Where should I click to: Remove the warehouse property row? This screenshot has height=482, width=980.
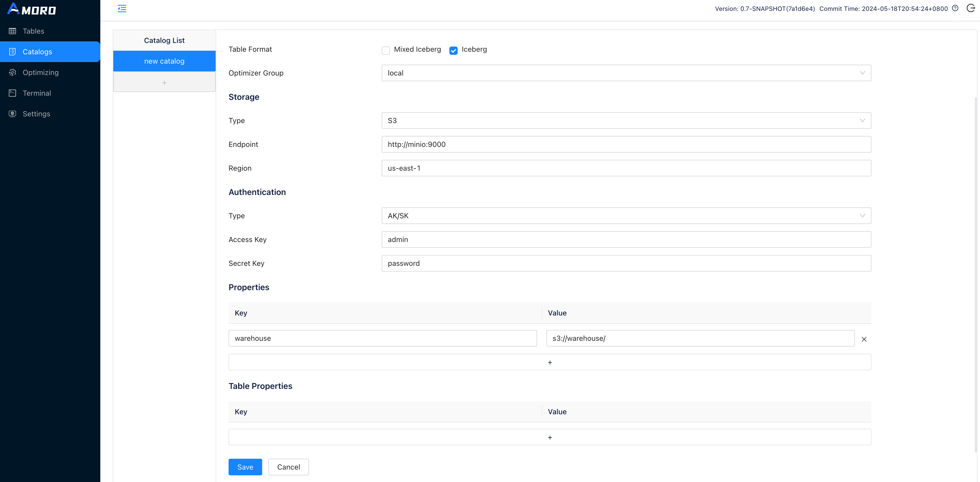coord(864,339)
